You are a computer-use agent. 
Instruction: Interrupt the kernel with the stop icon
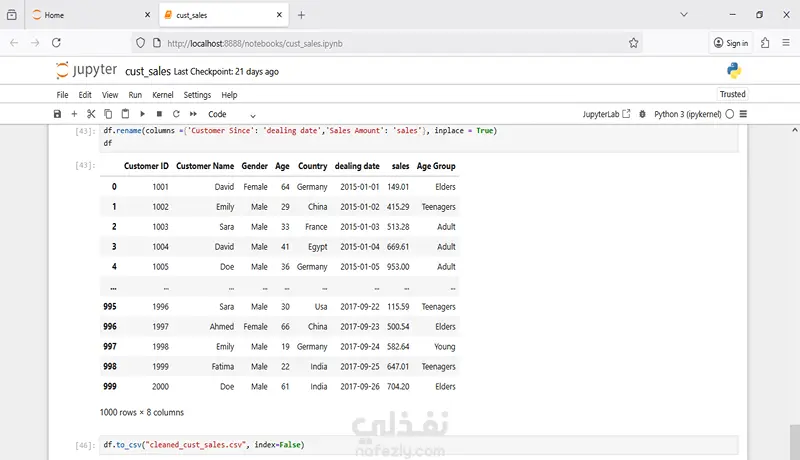159,114
